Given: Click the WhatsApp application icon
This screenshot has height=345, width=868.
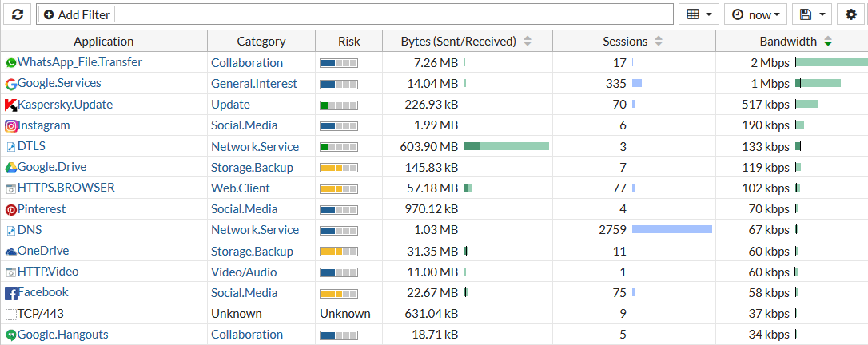Looking at the screenshot, I should point(11,63).
